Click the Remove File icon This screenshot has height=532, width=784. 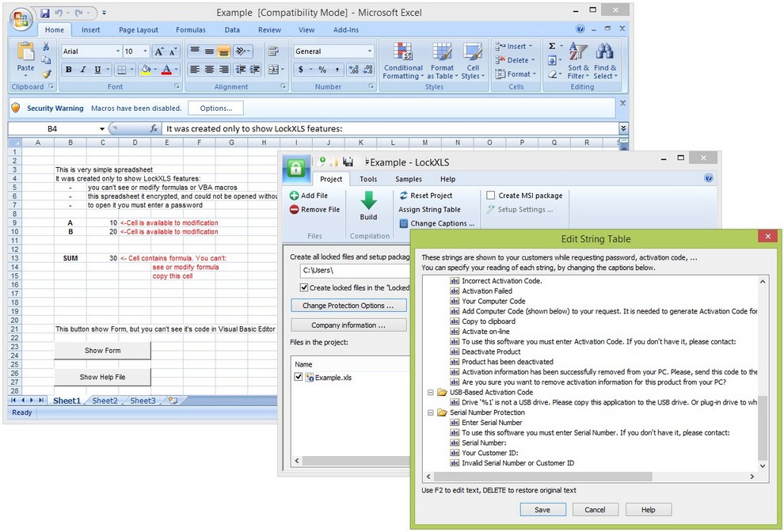tap(295, 210)
